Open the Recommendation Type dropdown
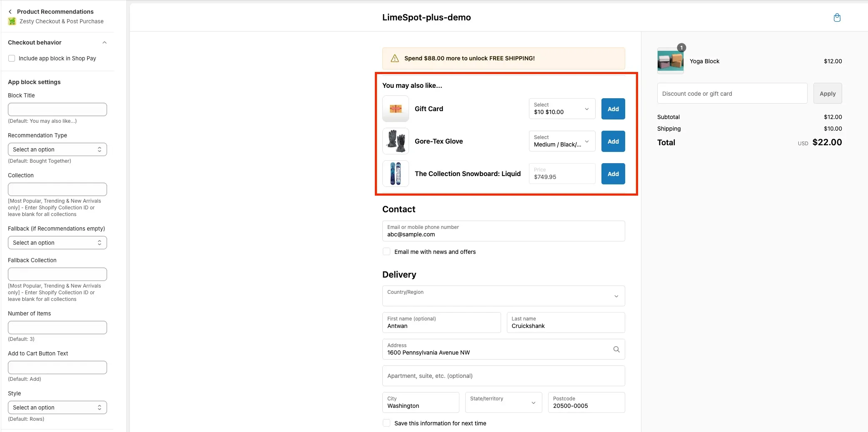868x432 pixels. (x=57, y=149)
